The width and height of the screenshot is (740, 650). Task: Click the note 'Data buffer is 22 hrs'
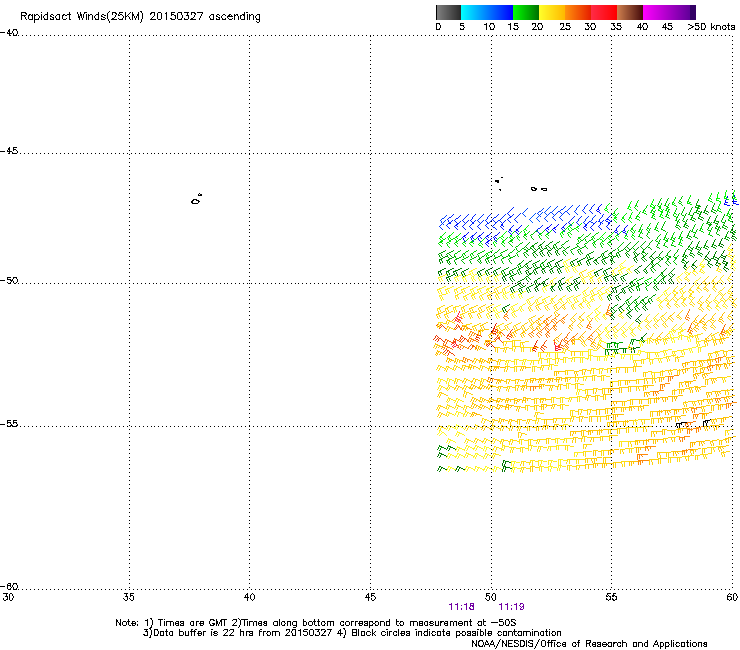[x=204, y=633]
